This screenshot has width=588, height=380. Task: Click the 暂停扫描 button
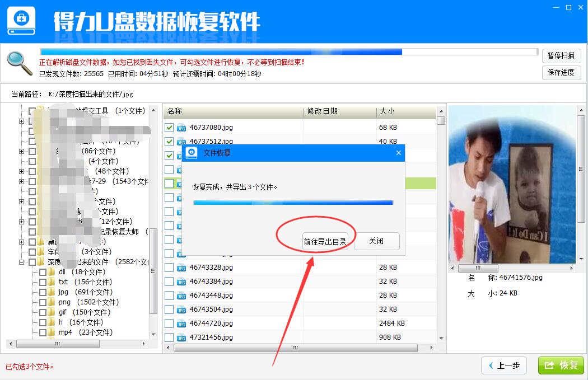561,56
